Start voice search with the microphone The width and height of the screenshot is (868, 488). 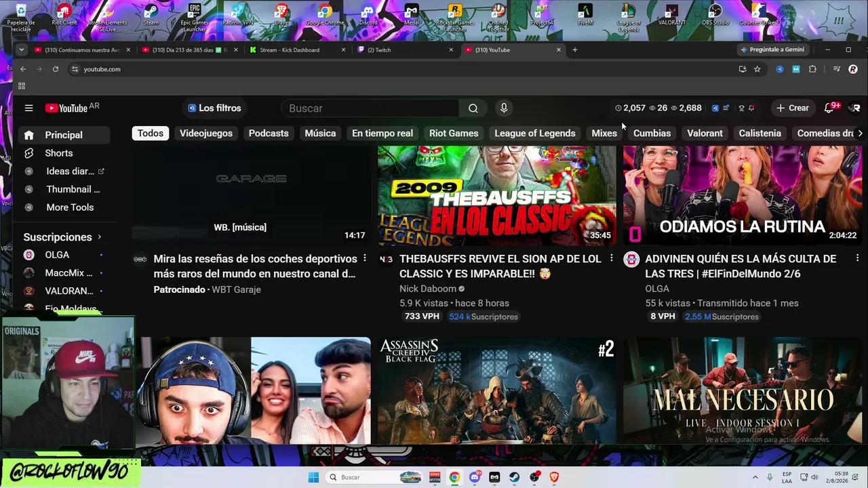tap(504, 108)
